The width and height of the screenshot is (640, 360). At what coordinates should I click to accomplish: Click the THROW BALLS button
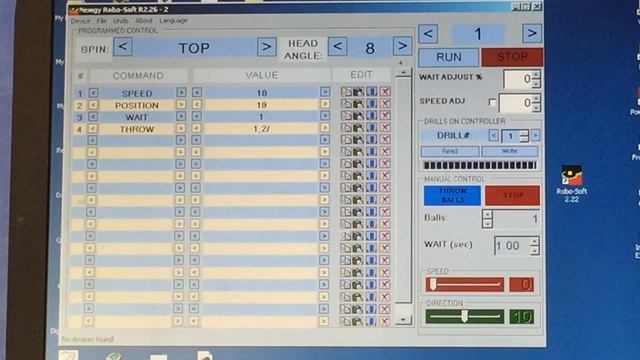452,195
